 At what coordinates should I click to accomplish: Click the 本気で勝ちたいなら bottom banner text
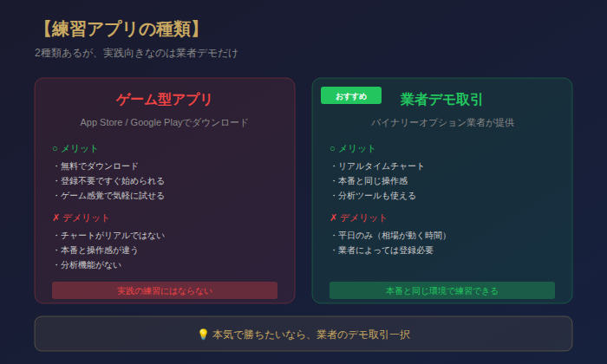310,335
